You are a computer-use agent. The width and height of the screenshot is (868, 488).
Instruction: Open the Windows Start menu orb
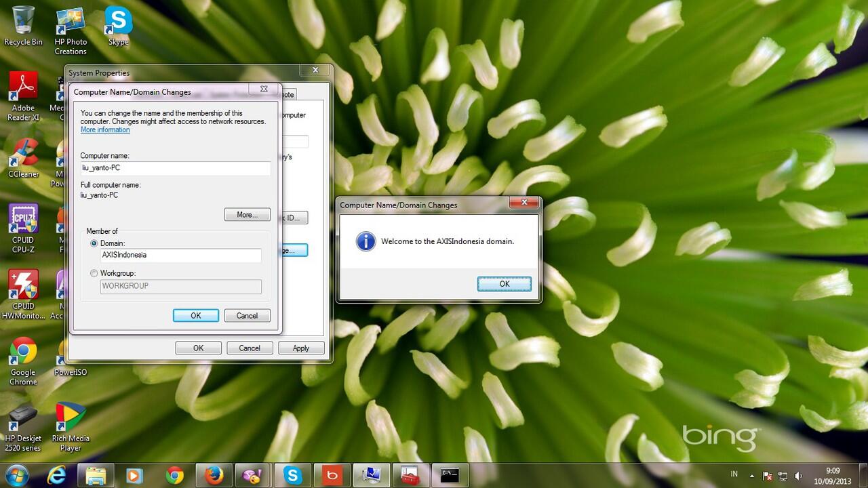[x=16, y=475]
